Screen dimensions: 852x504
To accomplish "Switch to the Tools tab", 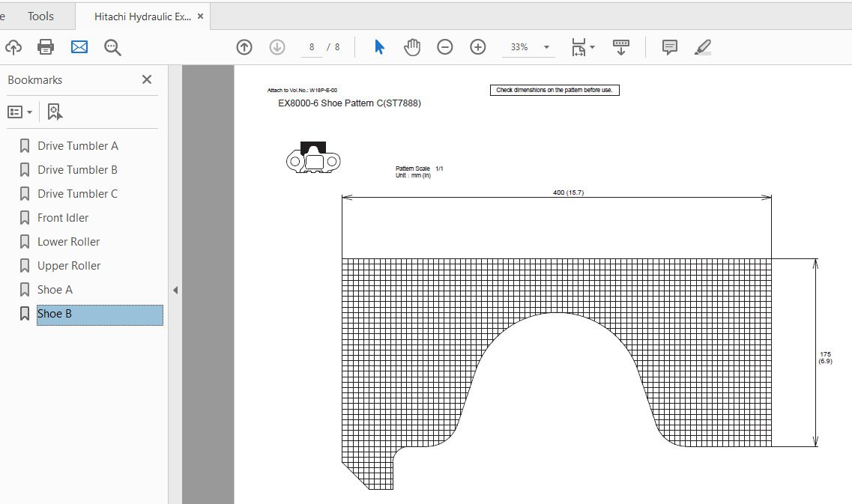I will (40, 16).
